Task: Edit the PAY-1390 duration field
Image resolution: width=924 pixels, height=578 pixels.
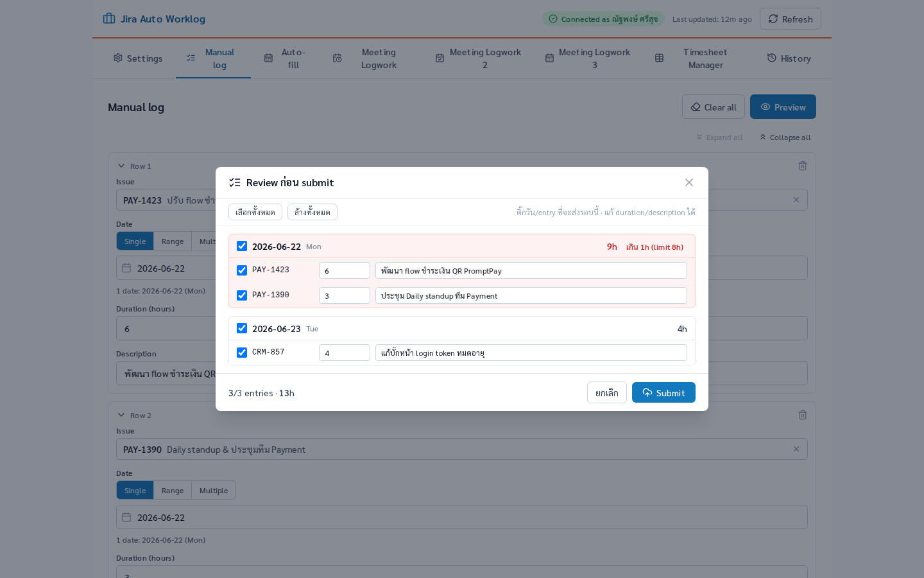Action: pos(345,295)
